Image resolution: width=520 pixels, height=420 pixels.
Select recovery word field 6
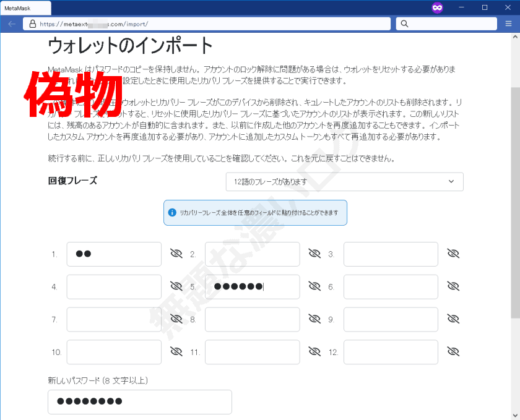(x=391, y=287)
